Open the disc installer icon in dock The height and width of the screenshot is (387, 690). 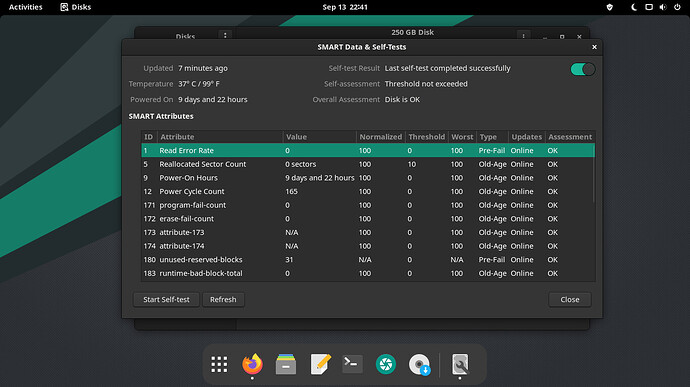(x=419, y=364)
